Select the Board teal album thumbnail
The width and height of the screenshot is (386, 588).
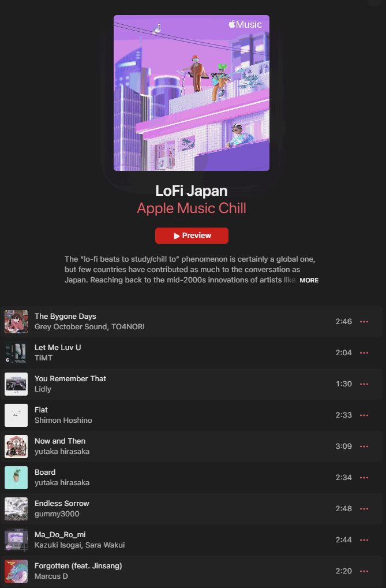(16, 477)
